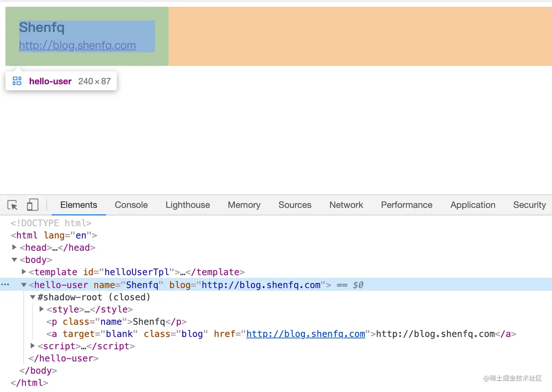Click the blog attribute value on hello-user

pos(261,285)
